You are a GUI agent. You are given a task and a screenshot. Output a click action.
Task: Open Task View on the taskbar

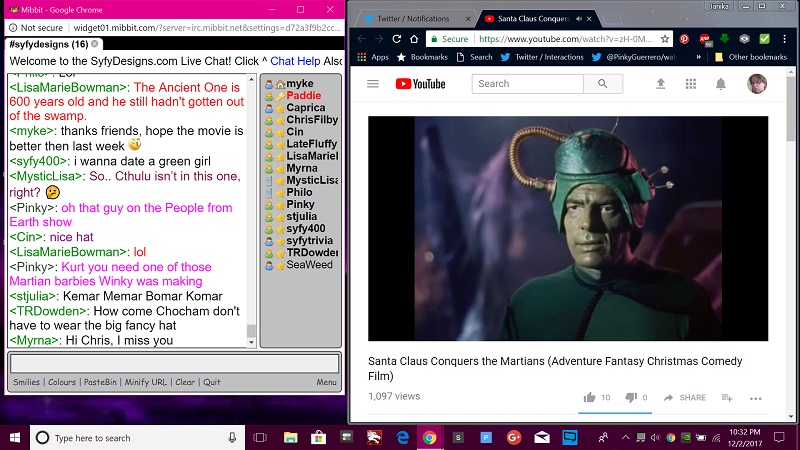(260, 438)
